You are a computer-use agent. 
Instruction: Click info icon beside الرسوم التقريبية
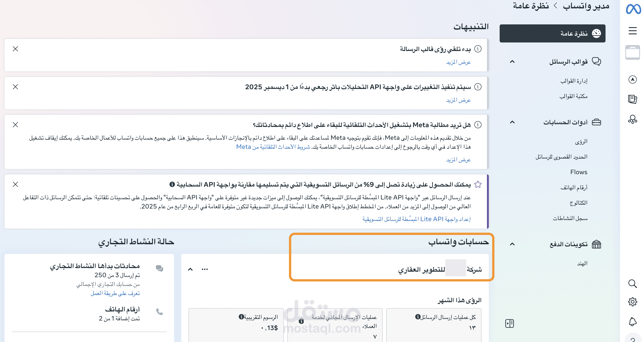[x=241, y=316]
